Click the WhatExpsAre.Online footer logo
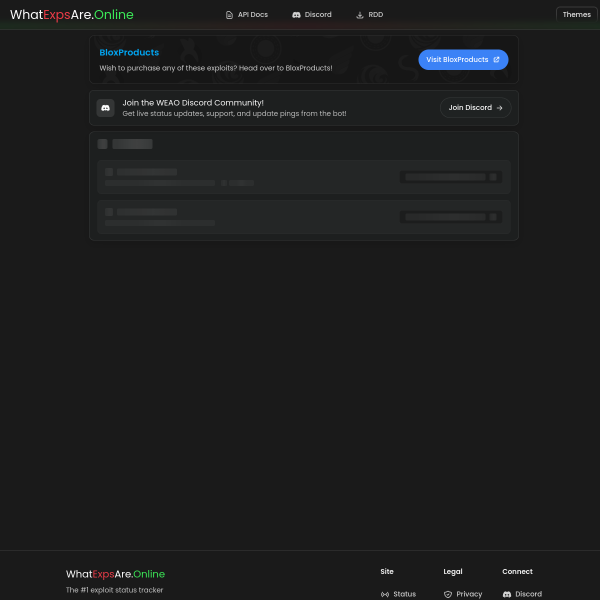 coord(115,574)
